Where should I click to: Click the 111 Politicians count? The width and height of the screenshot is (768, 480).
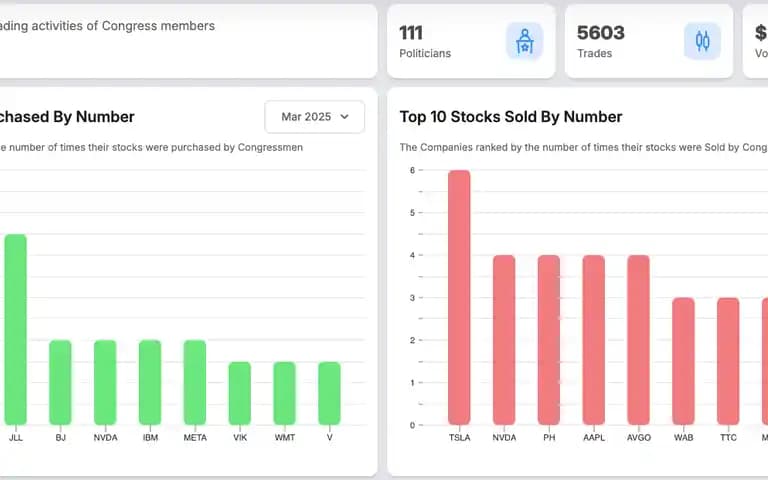411,33
